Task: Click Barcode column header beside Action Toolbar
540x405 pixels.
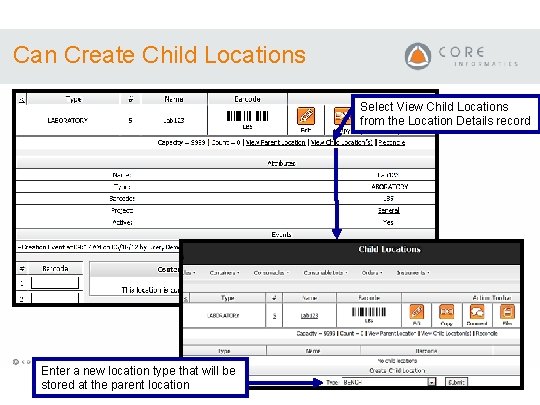Action: [369, 298]
